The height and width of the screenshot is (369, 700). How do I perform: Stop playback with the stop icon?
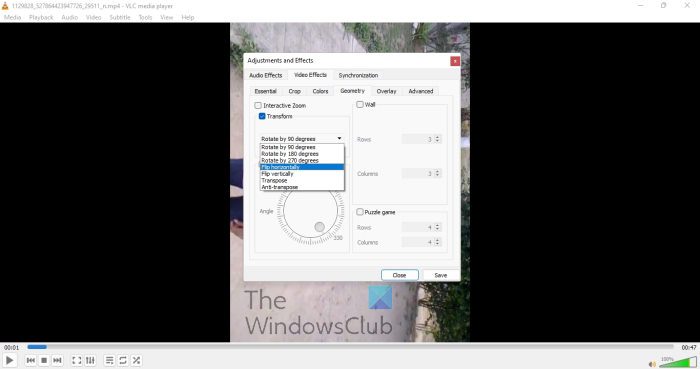point(44,360)
